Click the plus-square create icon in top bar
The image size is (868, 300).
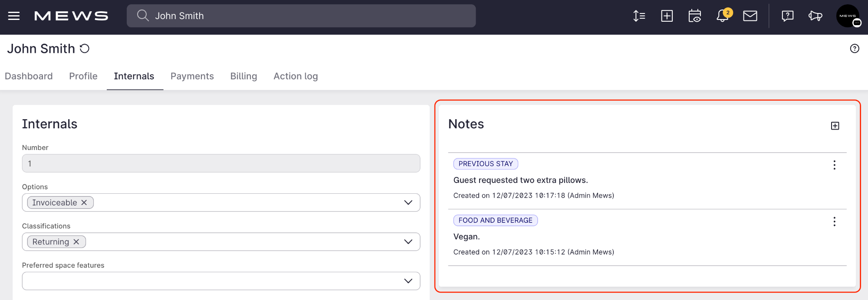[667, 16]
